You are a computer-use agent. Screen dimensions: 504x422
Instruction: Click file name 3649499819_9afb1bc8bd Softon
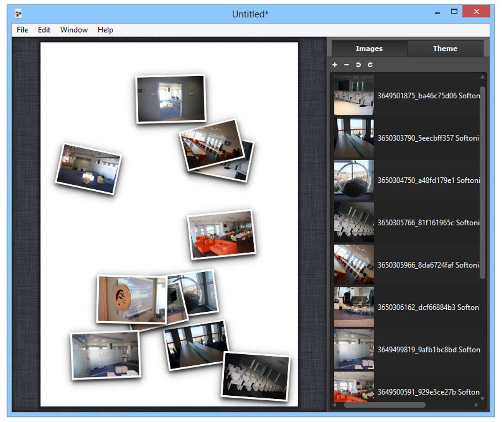[x=429, y=350]
